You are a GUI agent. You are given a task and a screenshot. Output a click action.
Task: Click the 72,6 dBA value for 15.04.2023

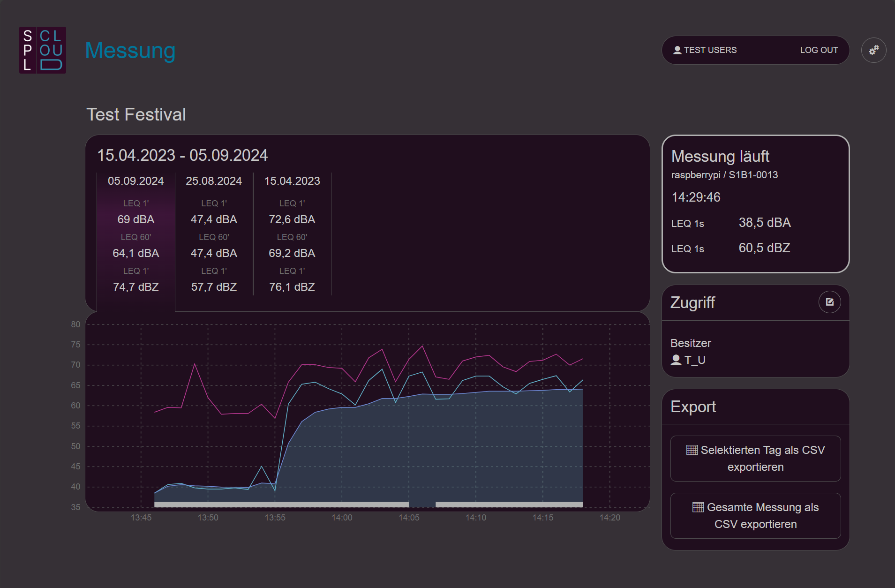(x=292, y=219)
